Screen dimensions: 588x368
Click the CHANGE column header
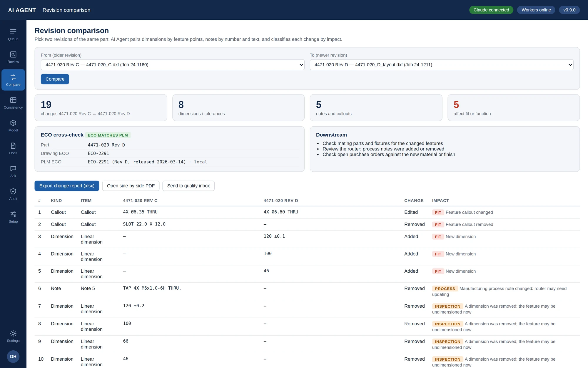pos(414,200)
